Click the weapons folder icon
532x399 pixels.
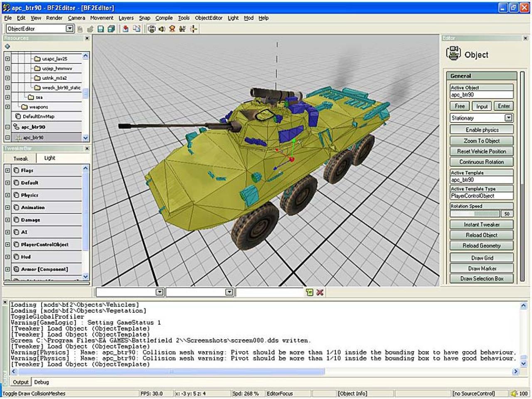25,107
